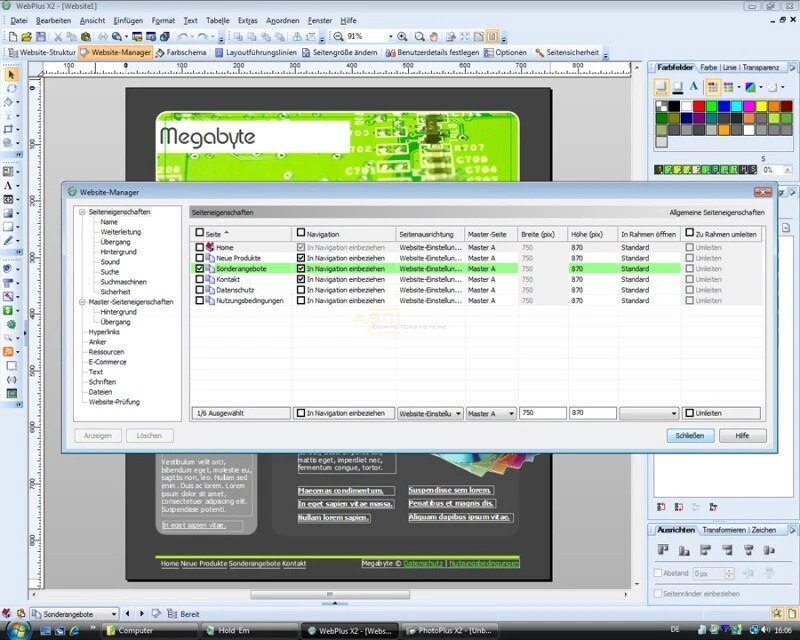
Task: Select the Pick tool in the left toolbar
Action: (x=9, y=74)
